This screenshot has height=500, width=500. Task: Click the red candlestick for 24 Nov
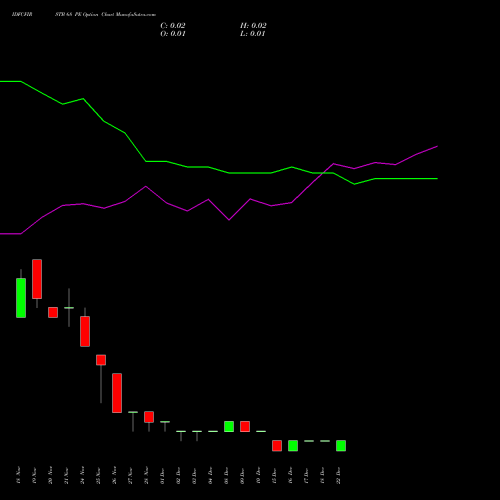point(85,331)
